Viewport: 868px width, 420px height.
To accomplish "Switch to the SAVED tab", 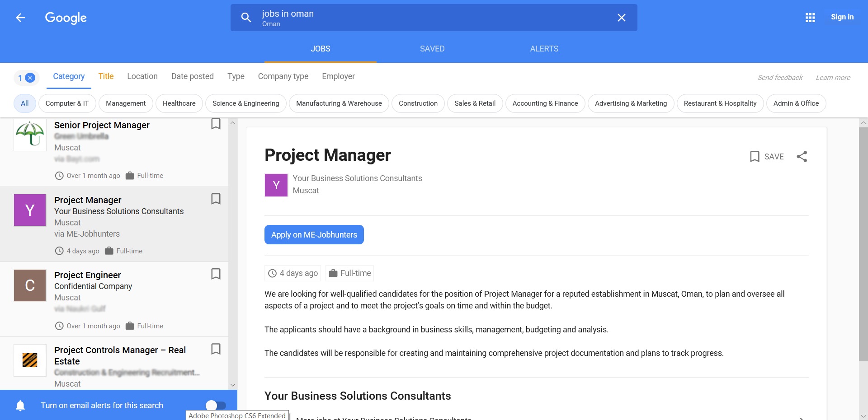I will (432, 49).
